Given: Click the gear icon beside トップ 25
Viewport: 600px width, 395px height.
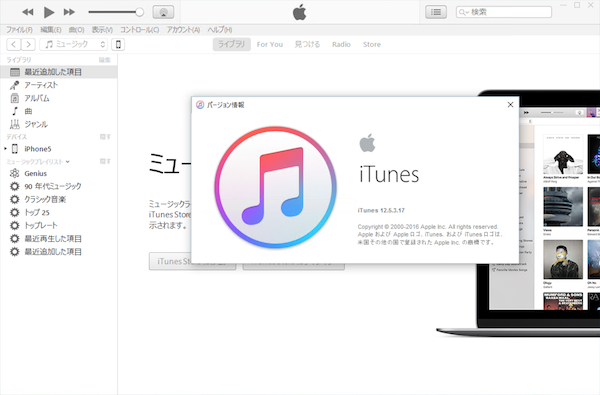Looking at the screenshot, I should click(15, 212).
